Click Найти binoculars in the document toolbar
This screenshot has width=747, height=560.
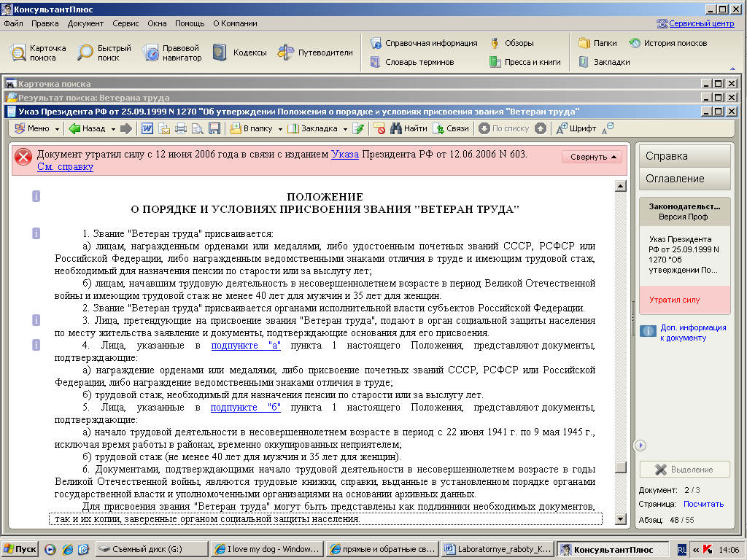click(409, 128)
